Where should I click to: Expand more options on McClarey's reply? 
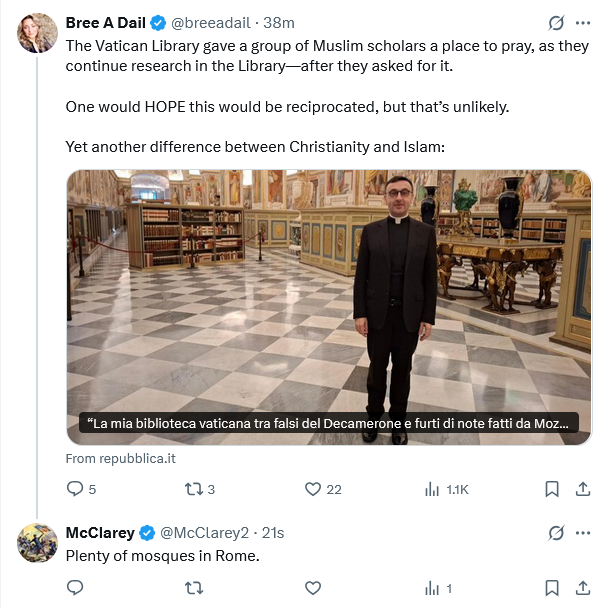(x=583, y=531)
